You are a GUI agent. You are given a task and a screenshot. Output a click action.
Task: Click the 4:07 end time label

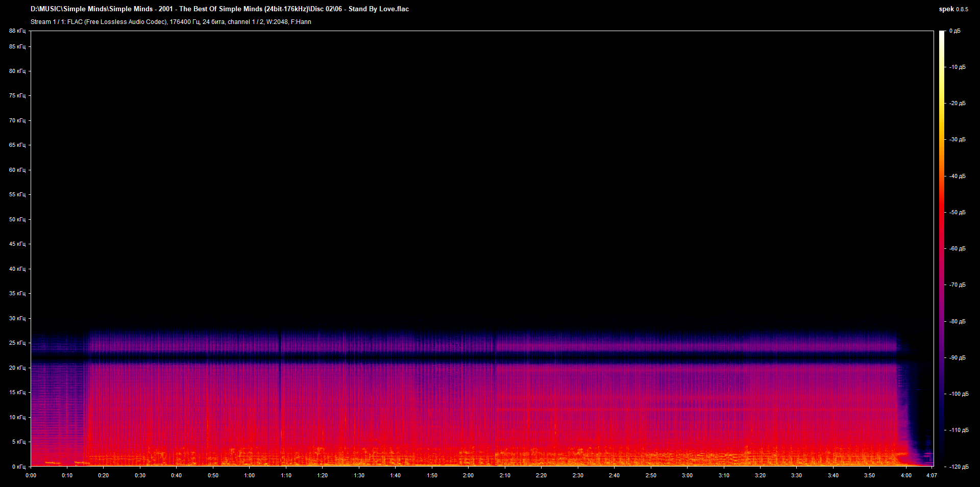[932, 475]
